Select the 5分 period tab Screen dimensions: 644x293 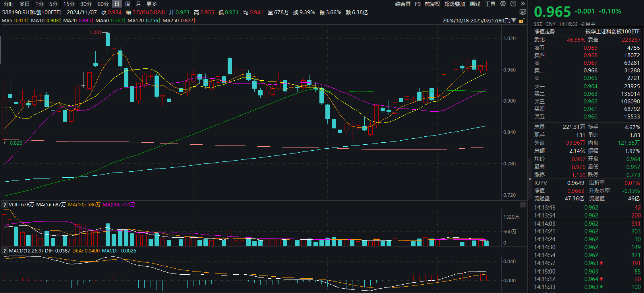[54, 4]
